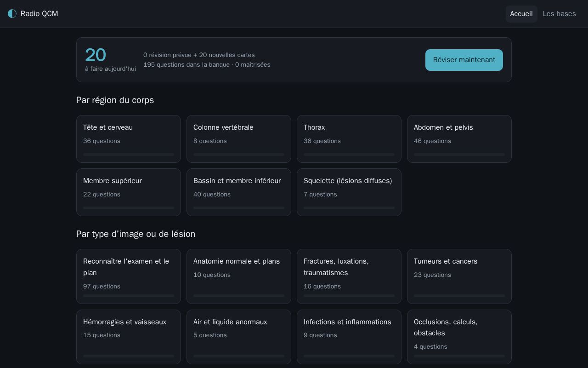Image resolution: width=588 pixels, height=368 pixels.
Task: Click '0 révision prévue + 20 nouvelles cartes'
Action: (x=199, y=55)
